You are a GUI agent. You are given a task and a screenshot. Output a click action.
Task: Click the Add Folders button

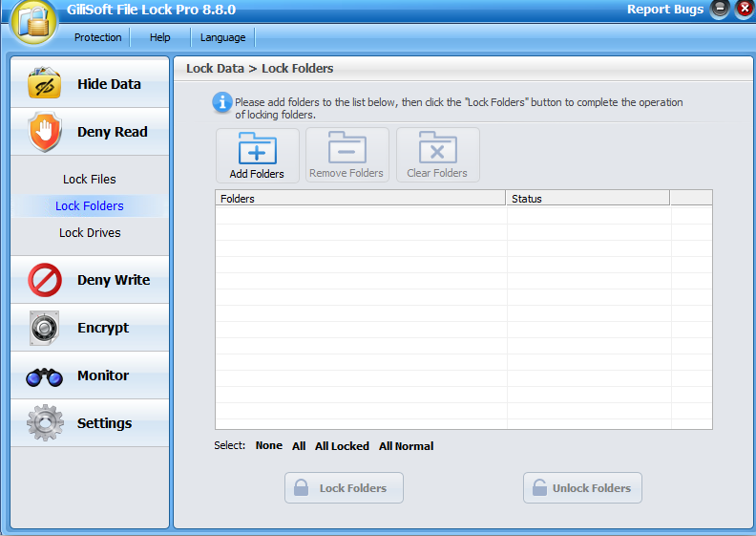[258, 156]
